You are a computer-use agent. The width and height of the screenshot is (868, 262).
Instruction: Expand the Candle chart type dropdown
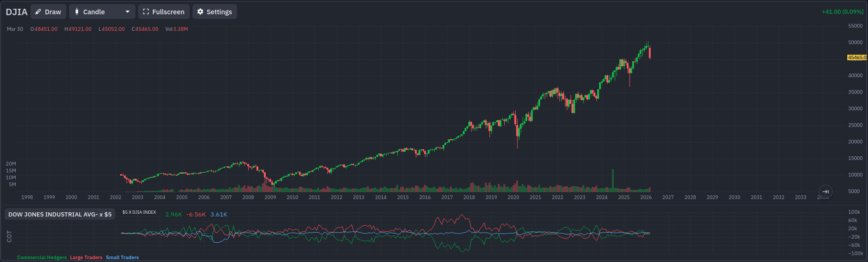click(x=102, y=12)
